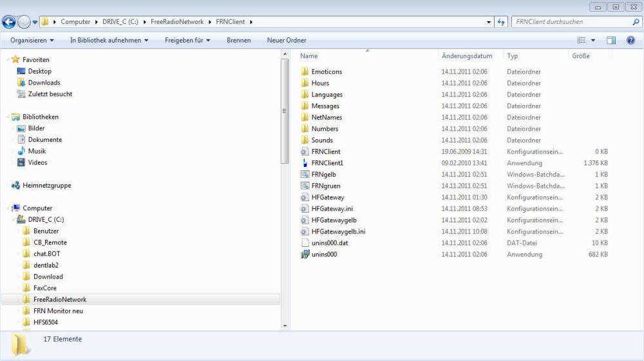Collapse the DRIVE_C (C:) tree node

(13, 220)
